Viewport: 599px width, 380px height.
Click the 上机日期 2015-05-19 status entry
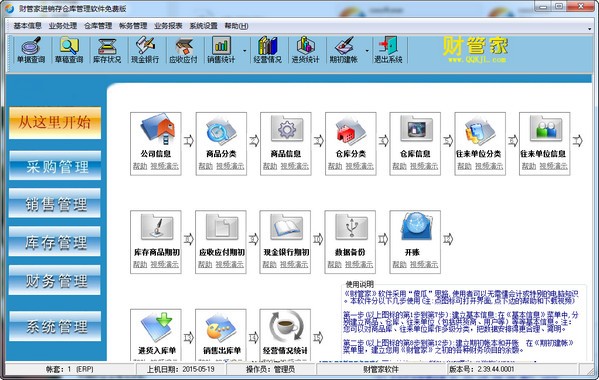click(181, 369)
